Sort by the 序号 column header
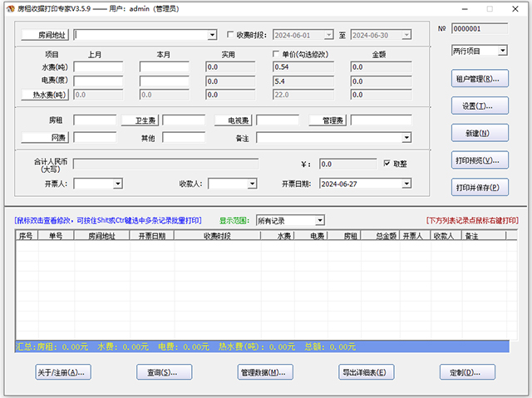532x398 pixels. [x=27, y=236]
